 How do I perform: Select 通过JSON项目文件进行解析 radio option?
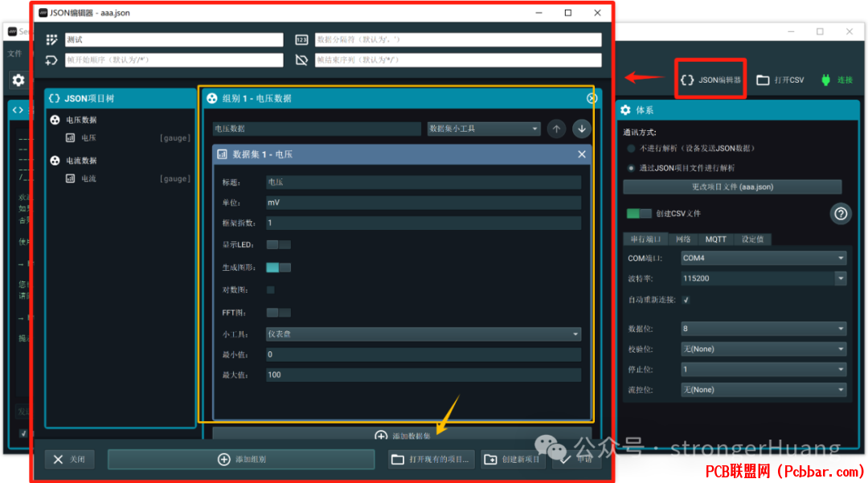pyautogui.click(x=631, y=168)
